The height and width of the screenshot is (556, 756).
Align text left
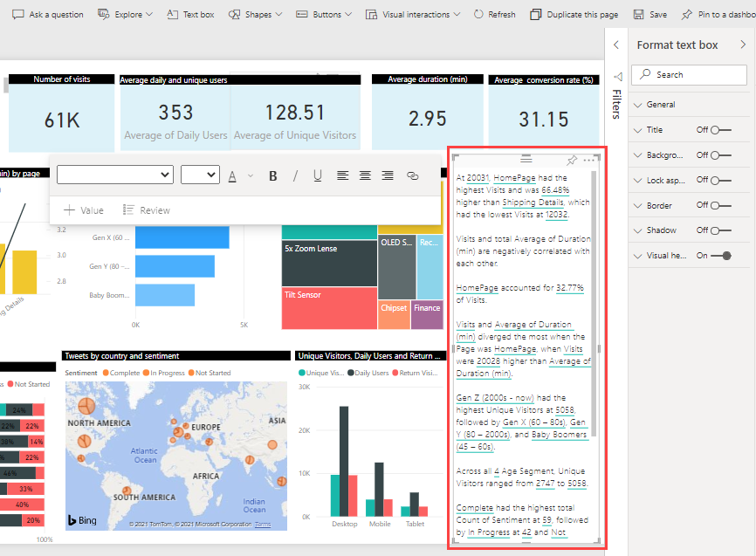pos(343,175)
